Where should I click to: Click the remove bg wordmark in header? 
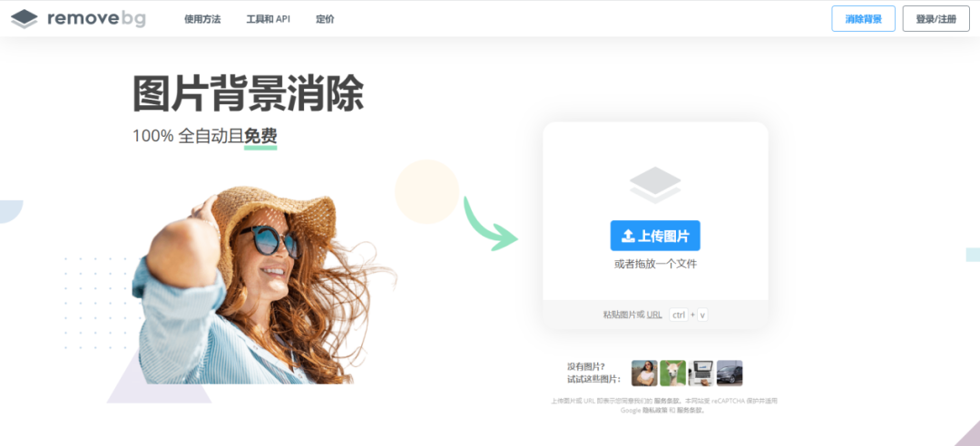point(96,19)
